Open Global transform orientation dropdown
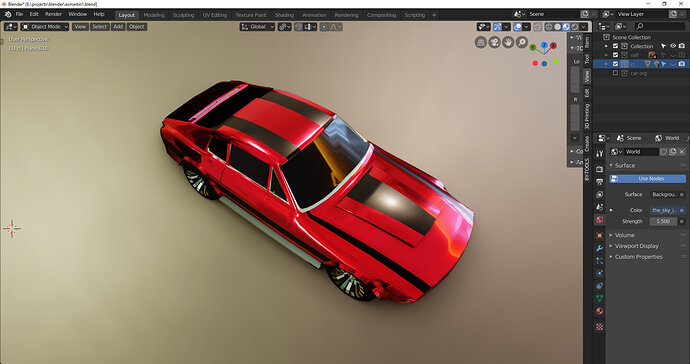This screenshot has width=690, height=364. (257, 27)
